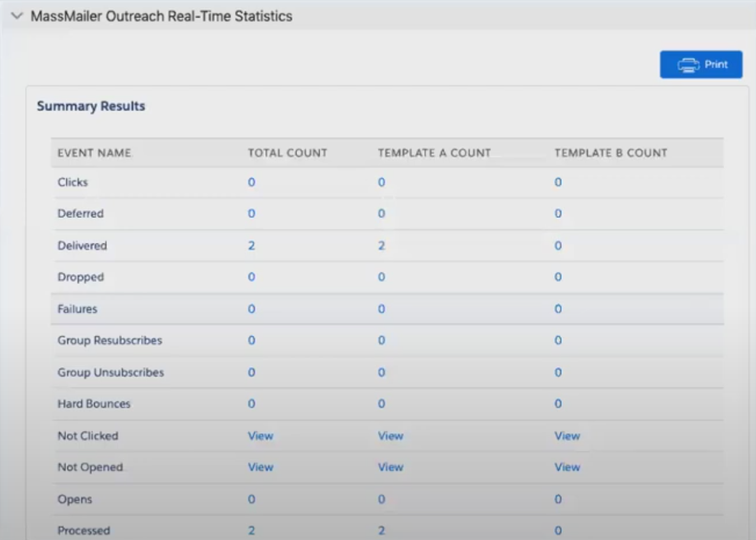Open Clicks total count value
The image size is (756, 540).
tap(252, 182)
